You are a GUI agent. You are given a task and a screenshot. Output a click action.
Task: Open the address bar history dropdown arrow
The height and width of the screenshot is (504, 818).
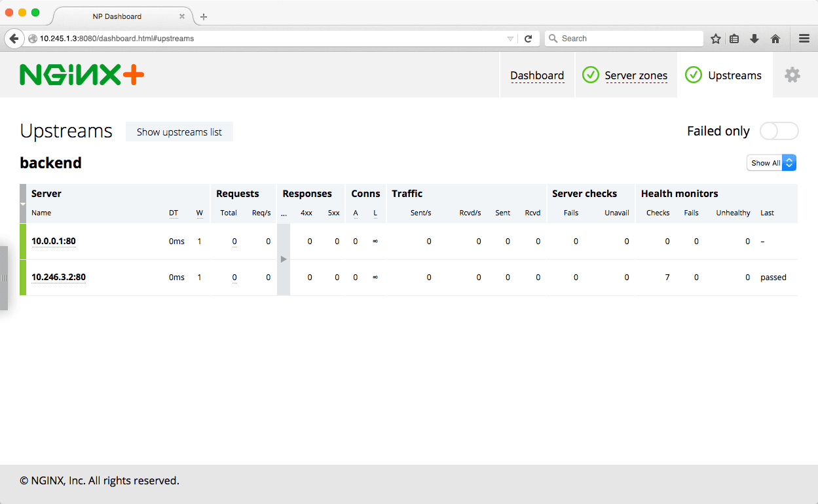coord(510,38)
